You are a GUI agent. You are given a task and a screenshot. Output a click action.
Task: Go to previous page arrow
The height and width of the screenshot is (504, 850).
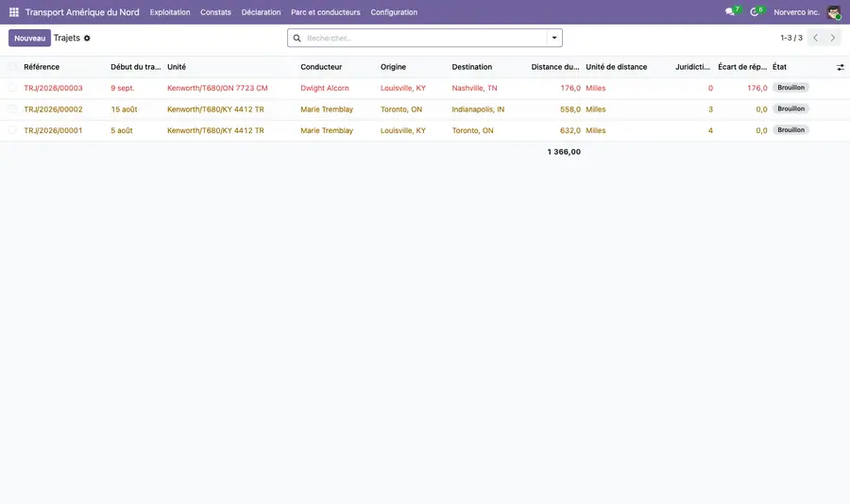(x=815, y=38)
